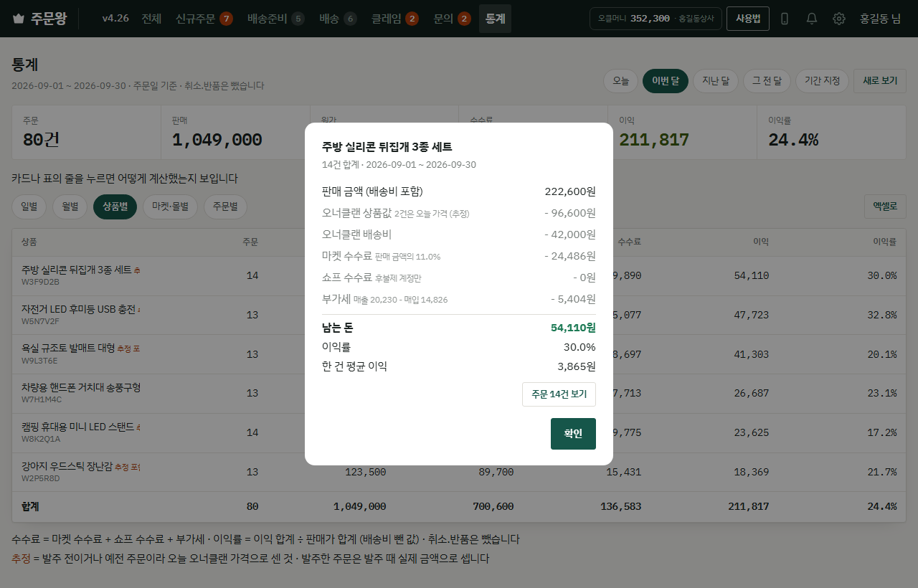Click the 54,110 profit cell in table
Viewport: 918px width, 588px height.
point(752,275)
